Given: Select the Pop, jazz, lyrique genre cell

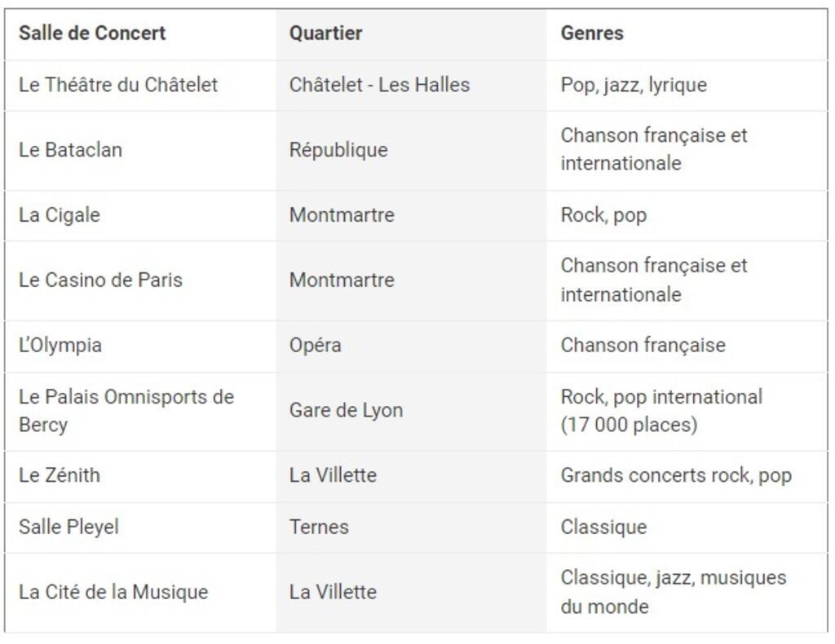Looking at the screenshot, I should click(x=687, y=85).
